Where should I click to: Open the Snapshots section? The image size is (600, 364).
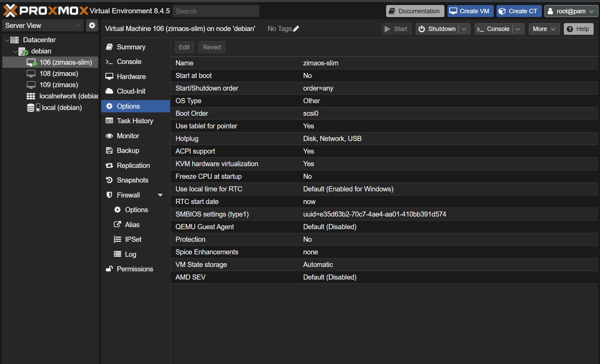pos(132,180)
